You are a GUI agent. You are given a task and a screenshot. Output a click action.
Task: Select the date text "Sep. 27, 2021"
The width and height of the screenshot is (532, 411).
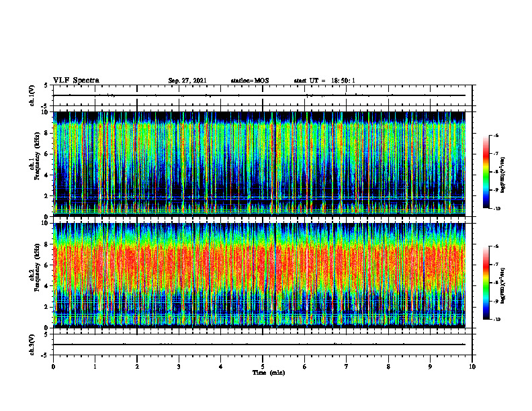(187, 81)
